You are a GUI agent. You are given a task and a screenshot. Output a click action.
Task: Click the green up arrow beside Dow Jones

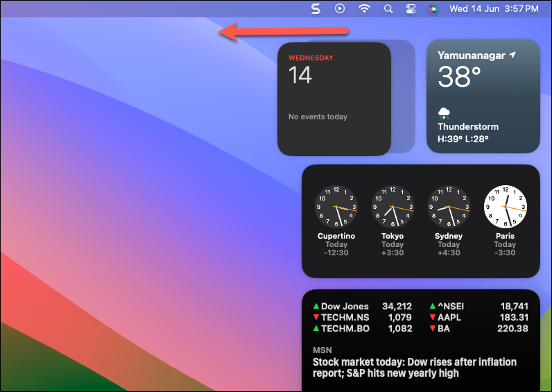coord(316,306)
